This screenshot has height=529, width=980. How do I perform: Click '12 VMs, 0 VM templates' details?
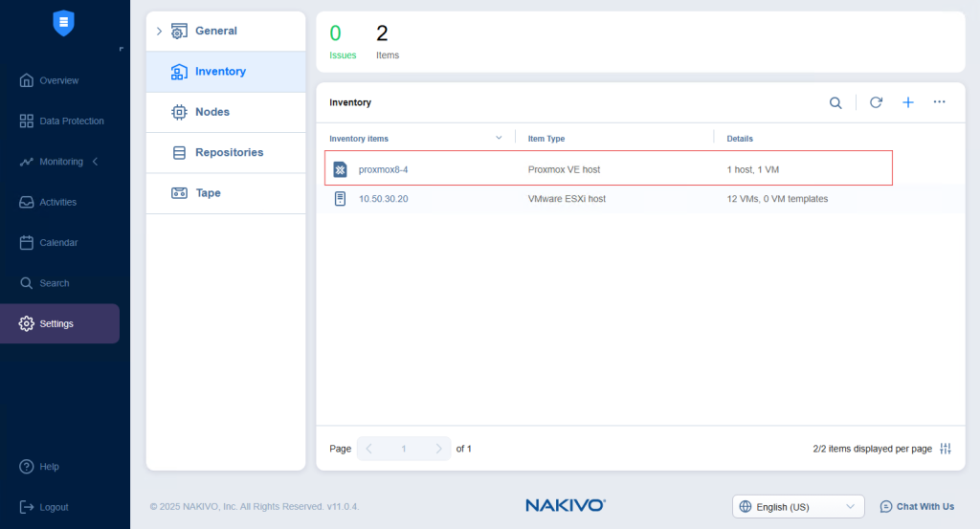(777, 199)
